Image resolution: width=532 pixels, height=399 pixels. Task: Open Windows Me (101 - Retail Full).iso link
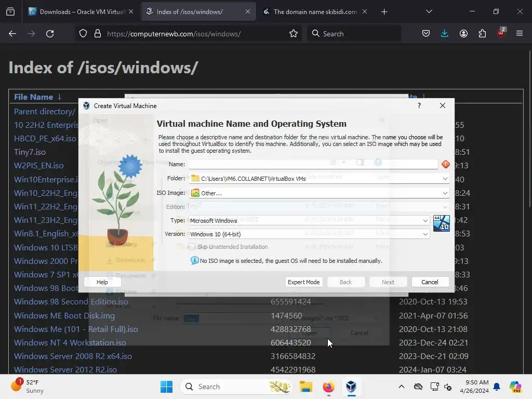(76, 329)
